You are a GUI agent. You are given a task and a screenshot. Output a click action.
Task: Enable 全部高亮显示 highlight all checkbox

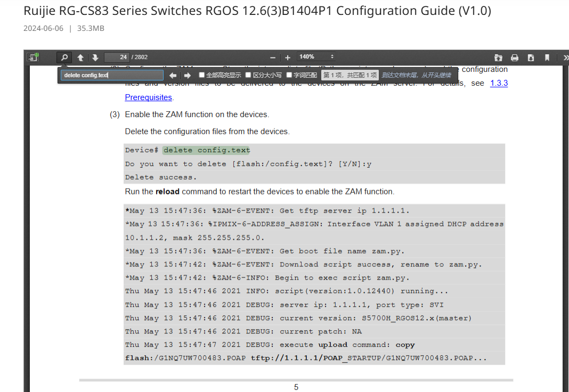coord(202,75)
